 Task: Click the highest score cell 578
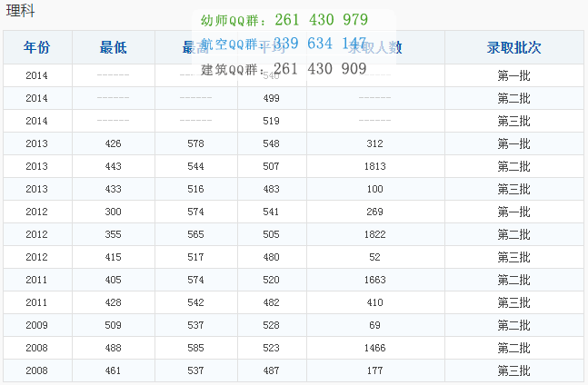195,143
